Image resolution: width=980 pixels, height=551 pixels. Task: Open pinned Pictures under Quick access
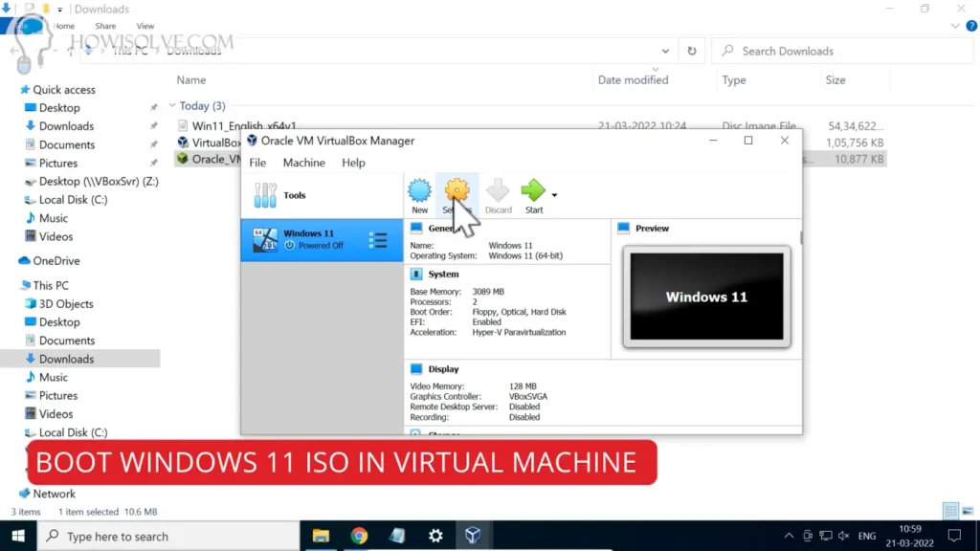click(58, 163)
